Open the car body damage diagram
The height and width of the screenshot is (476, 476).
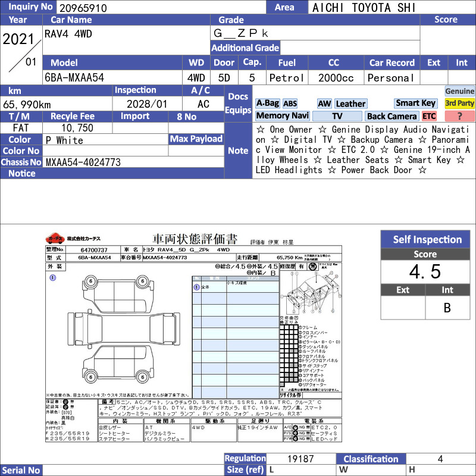click(124, 330)
